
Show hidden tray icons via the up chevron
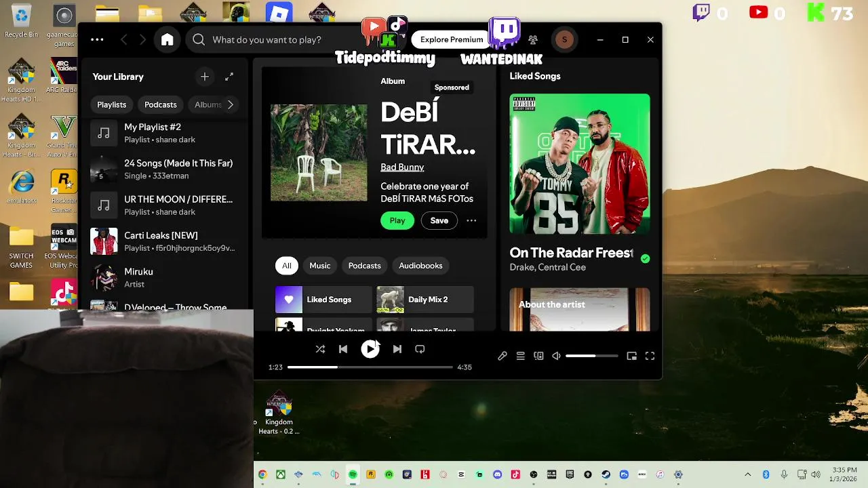748,474
